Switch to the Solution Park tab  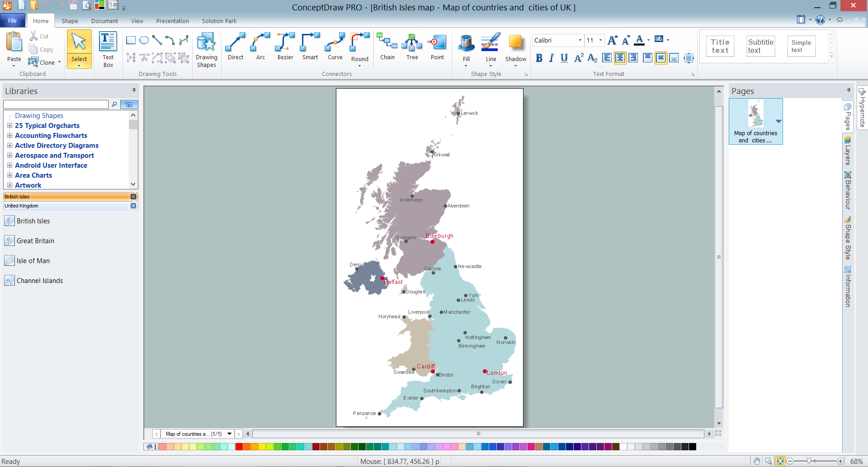[x=219, y=21]
